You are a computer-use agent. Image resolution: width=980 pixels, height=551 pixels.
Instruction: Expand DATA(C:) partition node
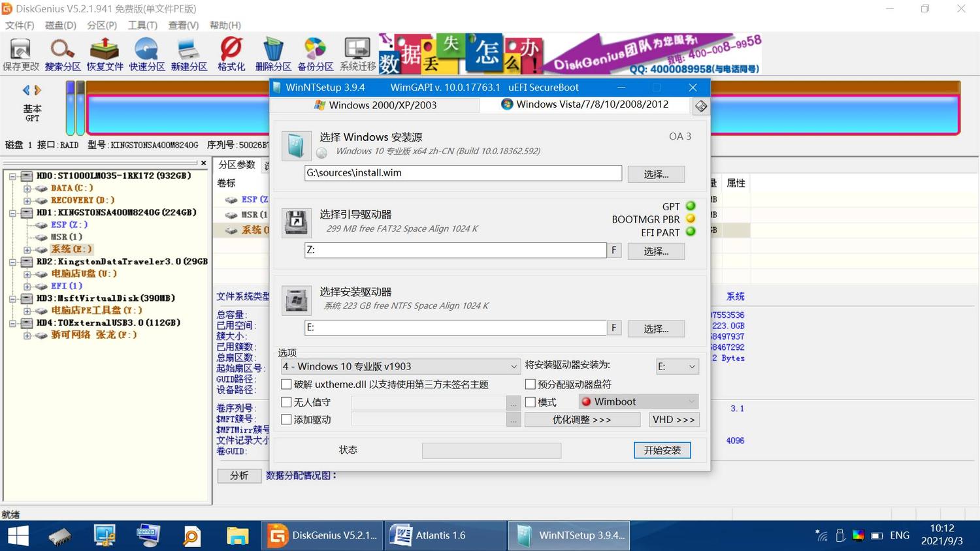(x=27, y=189)
